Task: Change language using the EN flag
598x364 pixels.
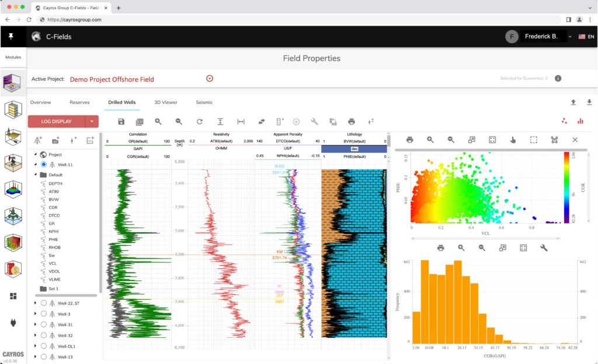Action: point(586,37)
